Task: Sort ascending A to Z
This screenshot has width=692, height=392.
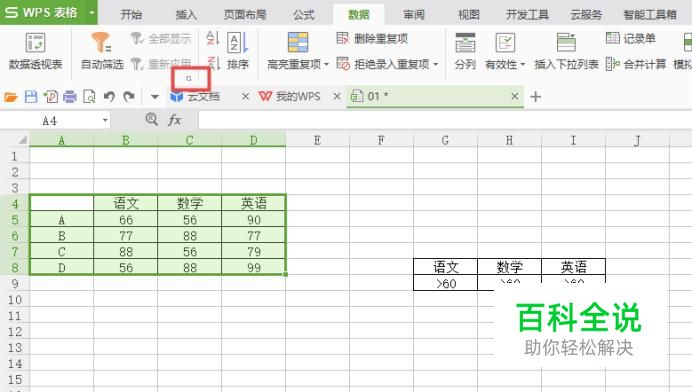Action: click(x=213, y=38)
